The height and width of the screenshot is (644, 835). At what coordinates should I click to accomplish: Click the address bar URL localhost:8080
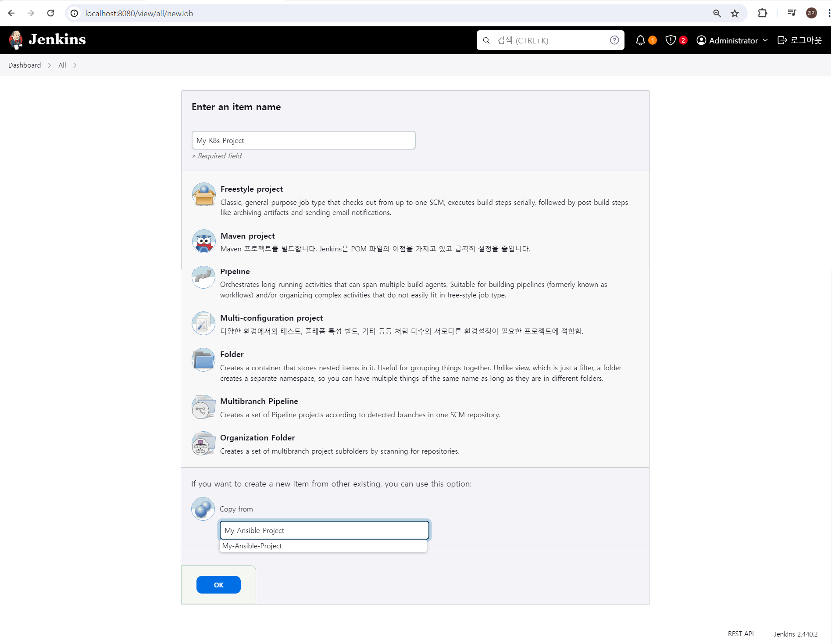click(x=139, y=14)
